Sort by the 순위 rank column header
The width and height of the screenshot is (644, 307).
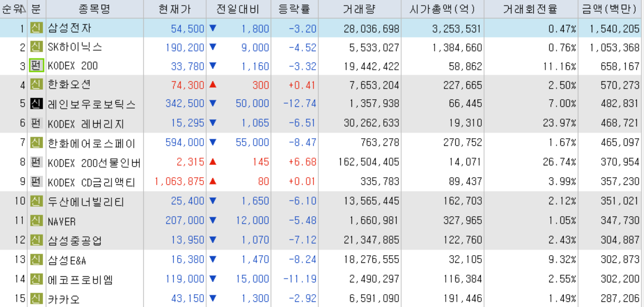[x=13, y=9]
